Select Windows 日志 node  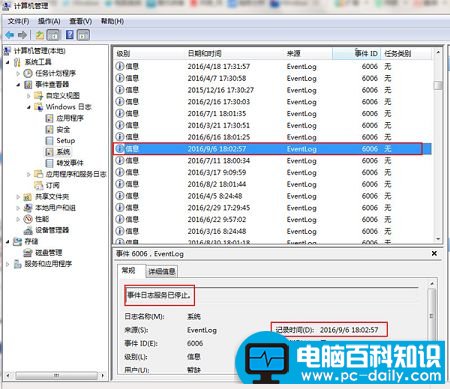68,107
